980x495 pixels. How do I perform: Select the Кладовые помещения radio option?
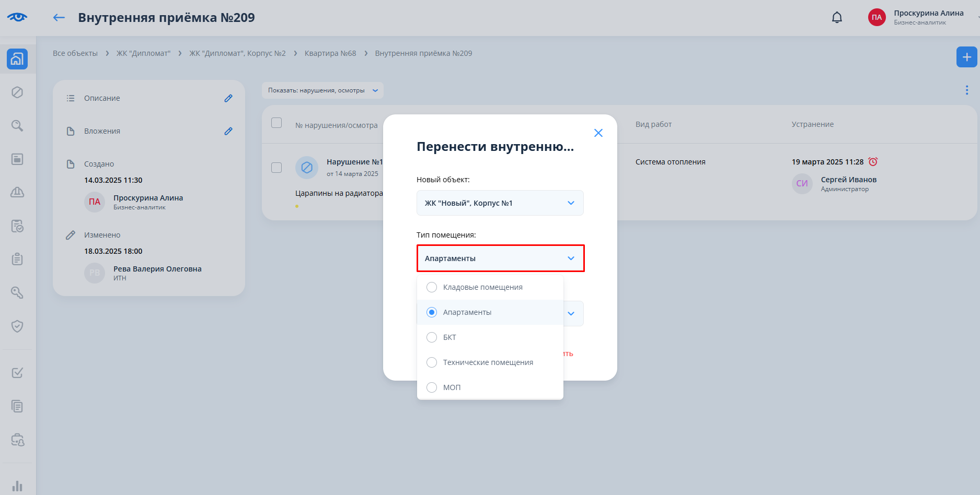[432, 287]
